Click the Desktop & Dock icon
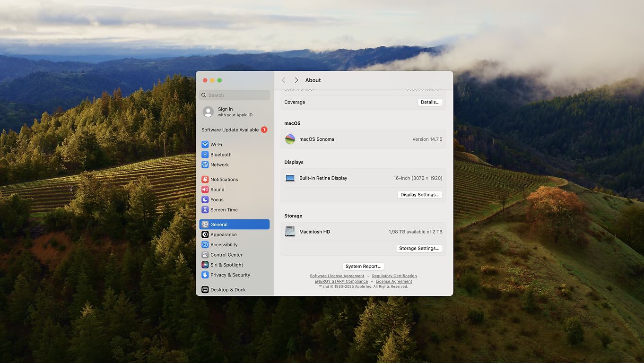 pyautogui.click(x=205, y=290)
